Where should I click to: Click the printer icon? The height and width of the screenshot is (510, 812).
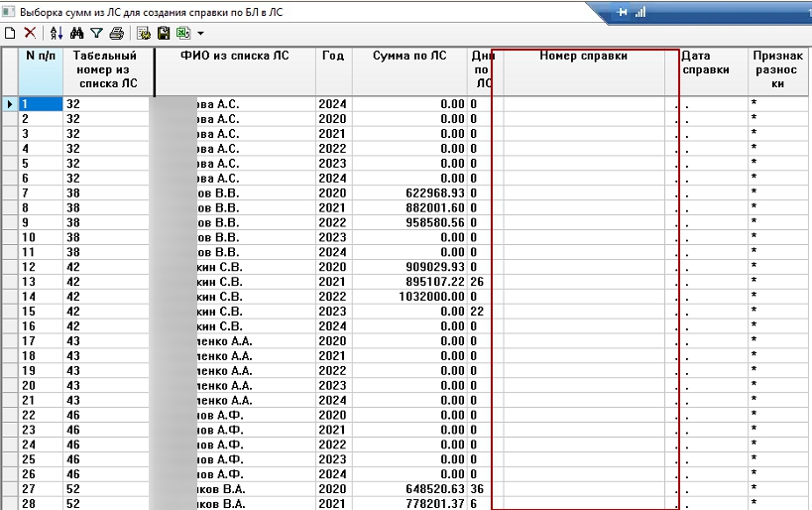pyautogui.click(x=116, y=33)
